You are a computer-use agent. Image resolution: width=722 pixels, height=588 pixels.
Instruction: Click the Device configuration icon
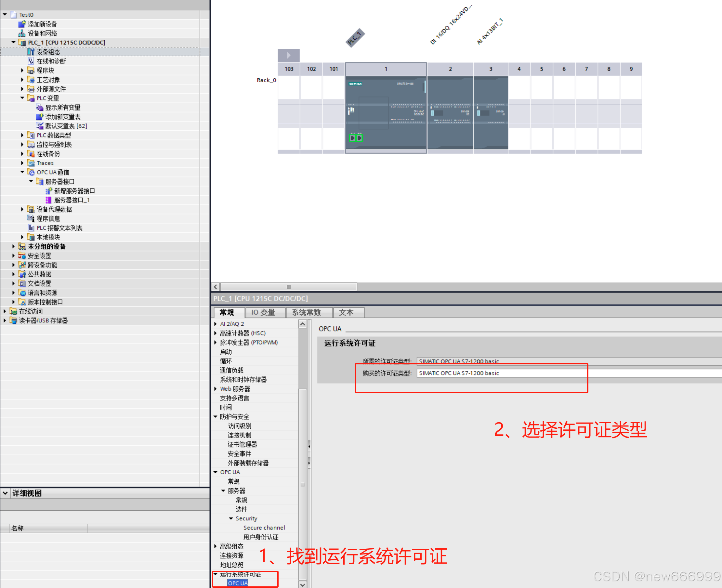tap(31, 52)
